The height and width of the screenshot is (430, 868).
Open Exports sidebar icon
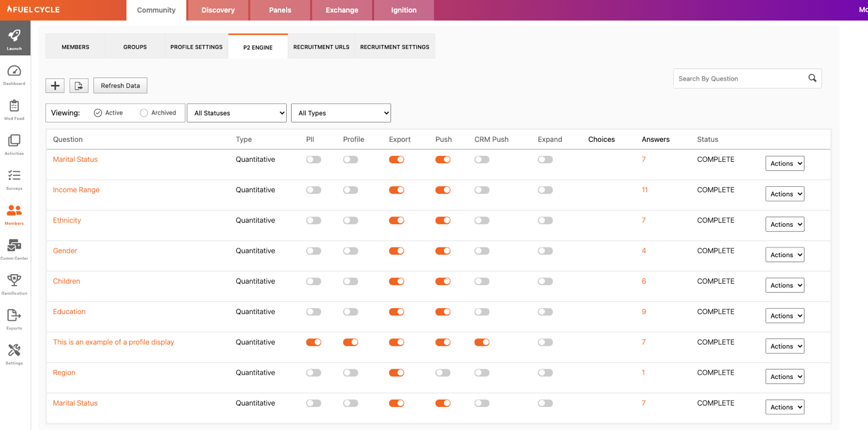(x=15, y=320)
